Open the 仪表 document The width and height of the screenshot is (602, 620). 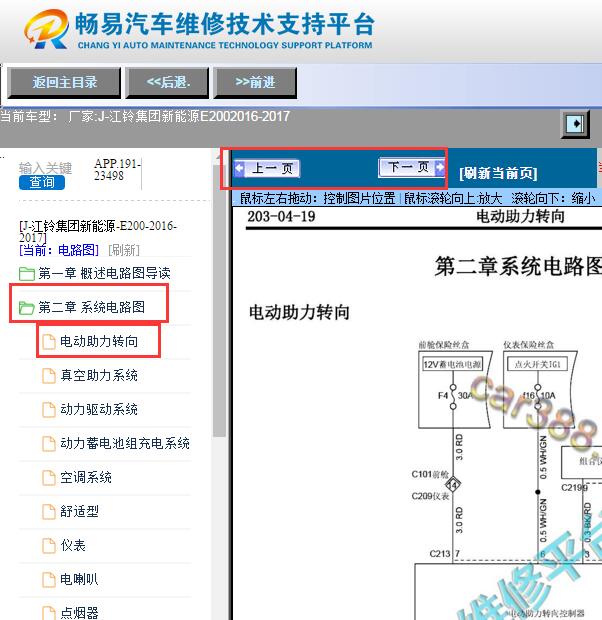[x=73, y=545]
